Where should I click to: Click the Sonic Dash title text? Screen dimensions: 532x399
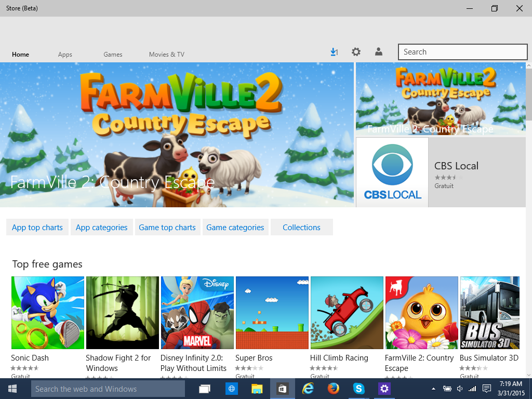point(30,358)
